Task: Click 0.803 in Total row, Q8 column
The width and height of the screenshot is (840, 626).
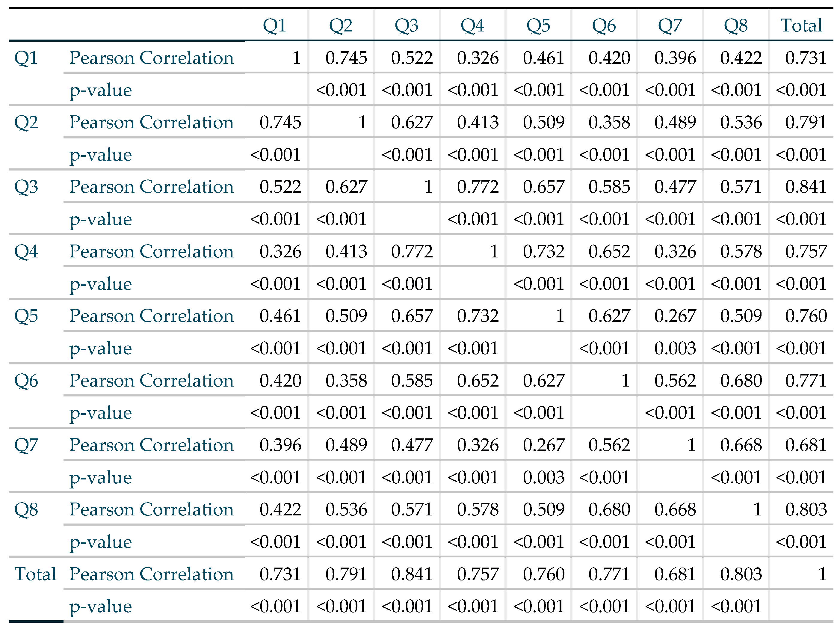Action: click(x=741, y=574)
